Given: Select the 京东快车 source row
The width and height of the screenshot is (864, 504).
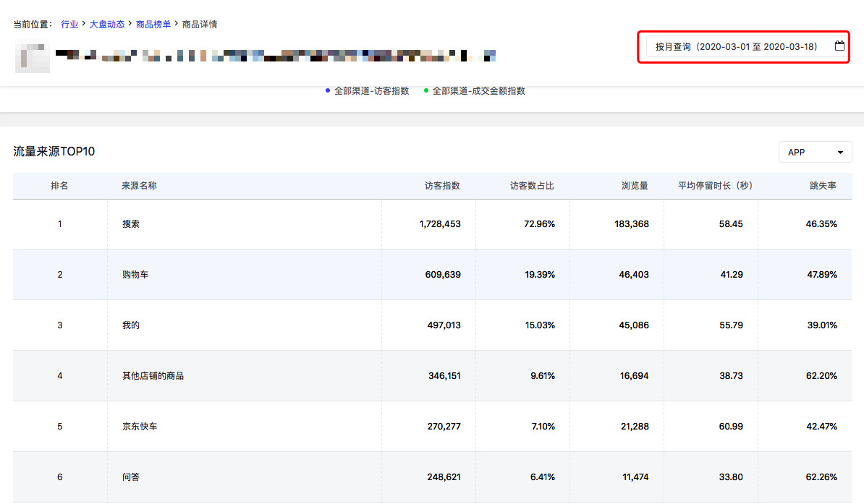Looking at the screenshot, I should pos(140,427).
